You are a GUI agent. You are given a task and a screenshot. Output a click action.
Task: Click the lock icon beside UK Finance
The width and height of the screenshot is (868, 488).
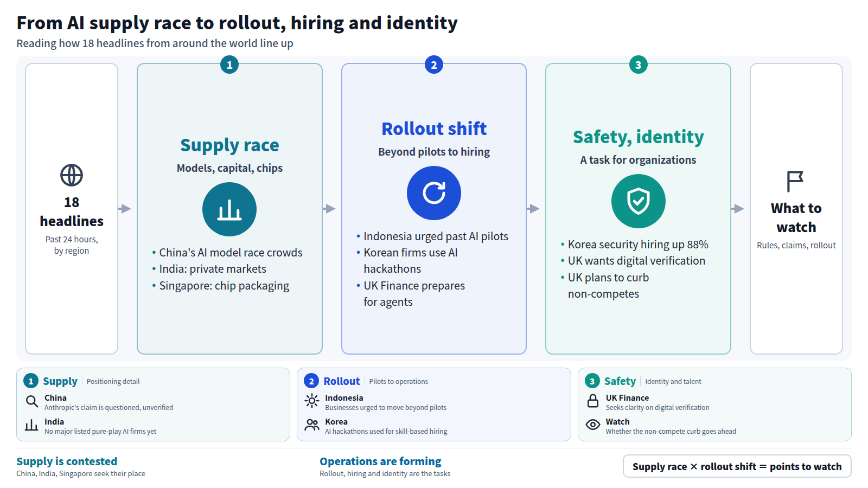coord(593,401)
